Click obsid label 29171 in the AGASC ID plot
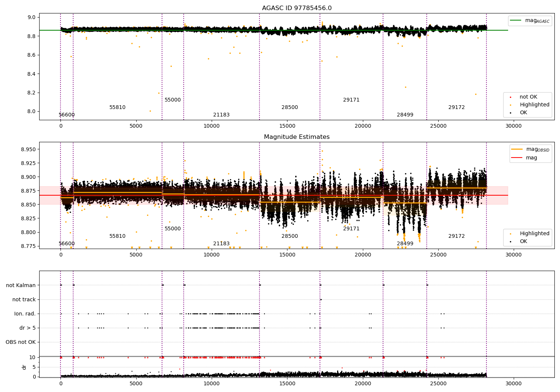The image size is (560, 392). click(x=351, y=100)
